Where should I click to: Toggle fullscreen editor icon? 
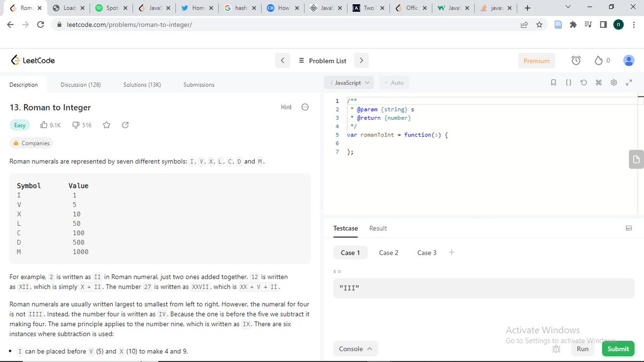pos(630,83)
